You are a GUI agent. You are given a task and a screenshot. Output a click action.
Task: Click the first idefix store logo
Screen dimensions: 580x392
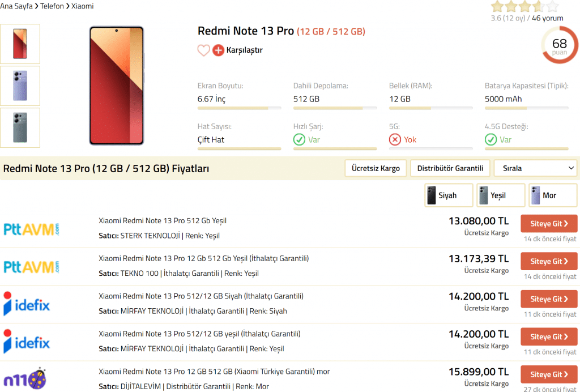(x=27, y=304)
